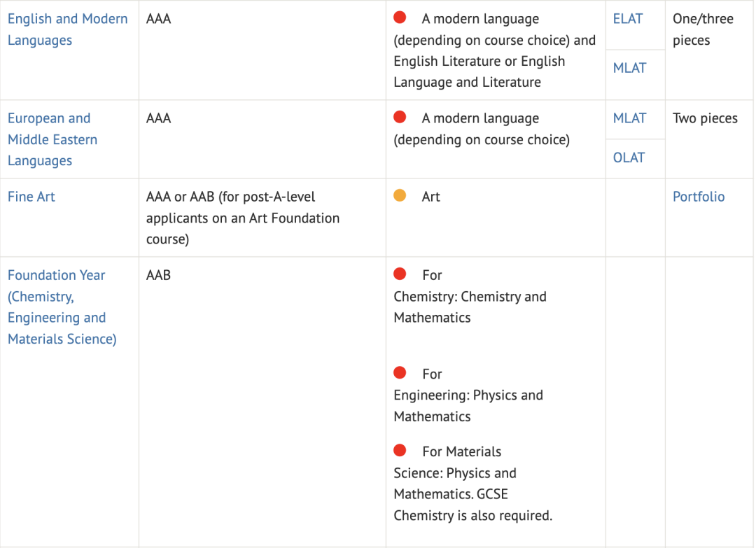Open the Fine Art course link
The height and width of the screenshot is (548, 756).
tap(31, 197)
